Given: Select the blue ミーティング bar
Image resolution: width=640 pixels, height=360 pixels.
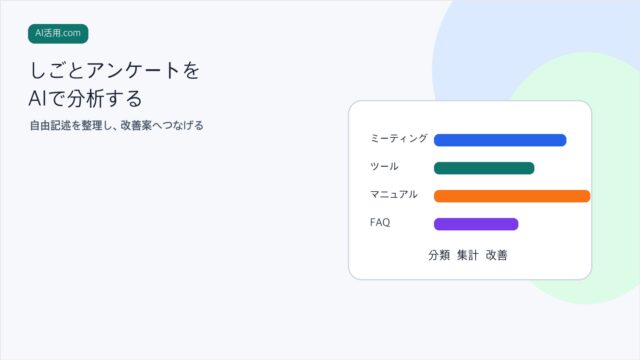Looking at the screenshot, I should pos(500,140).
